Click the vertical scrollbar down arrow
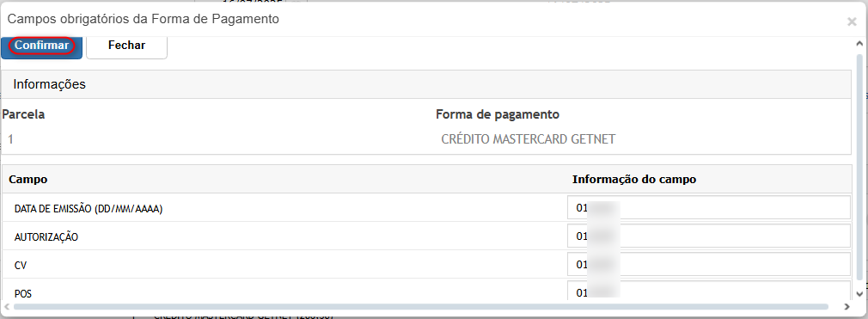Viewport: 868px width, 319px height. [859, 293]
